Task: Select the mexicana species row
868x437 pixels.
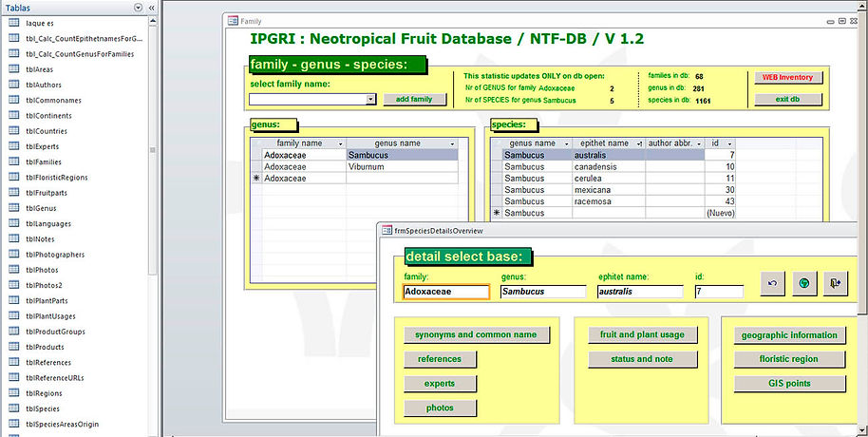Action: point(613,190)
